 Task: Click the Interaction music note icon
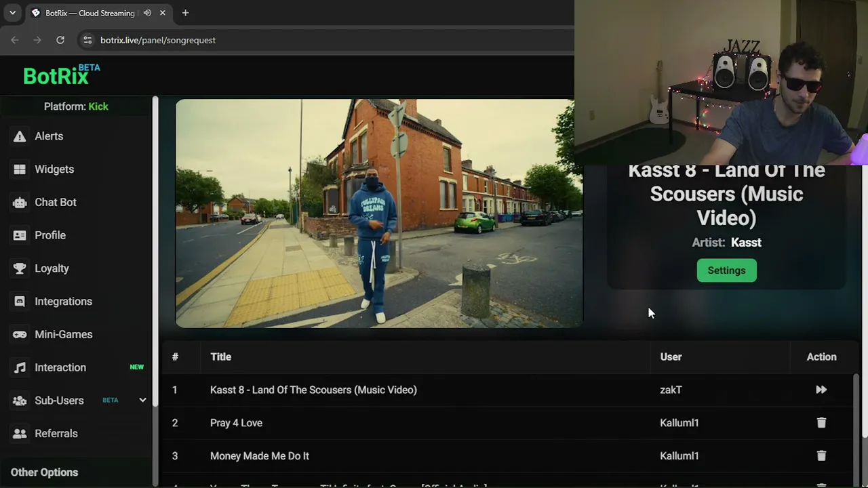click(20, 367)
